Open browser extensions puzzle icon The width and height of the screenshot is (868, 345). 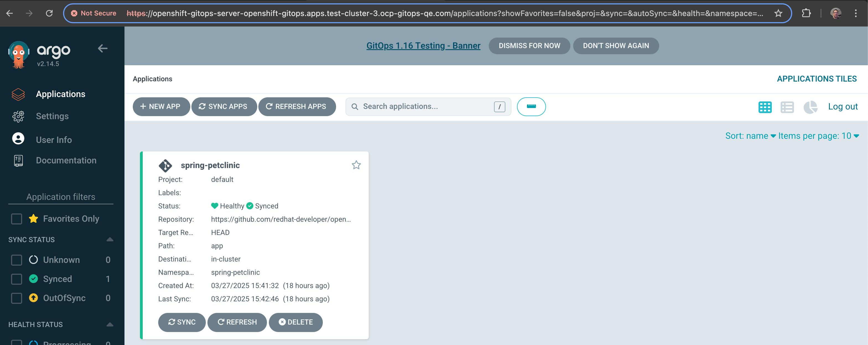pos(806,13)
